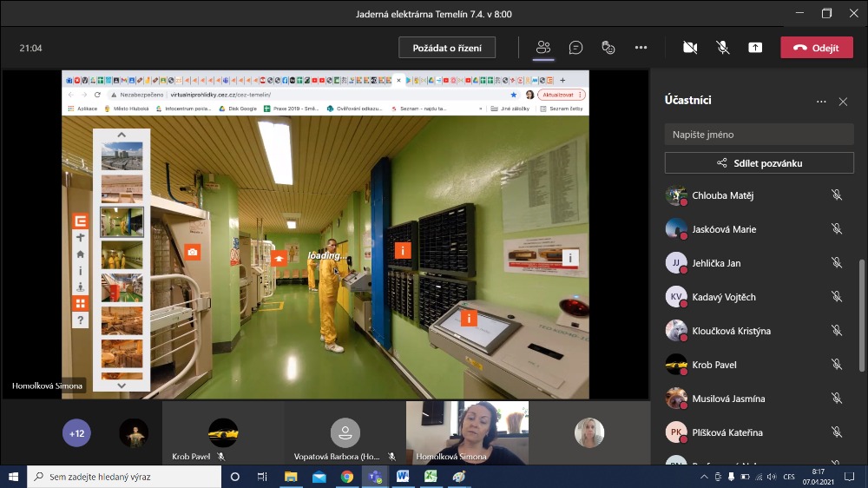
Task: Click the share content tray icon
Action: [755, 48]
